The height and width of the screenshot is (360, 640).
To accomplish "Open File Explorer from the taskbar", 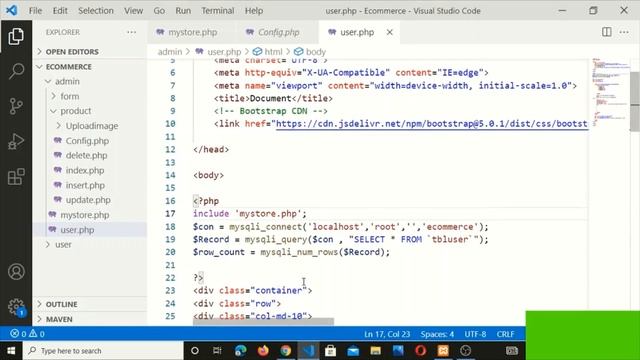I will (x=376, y=351).
